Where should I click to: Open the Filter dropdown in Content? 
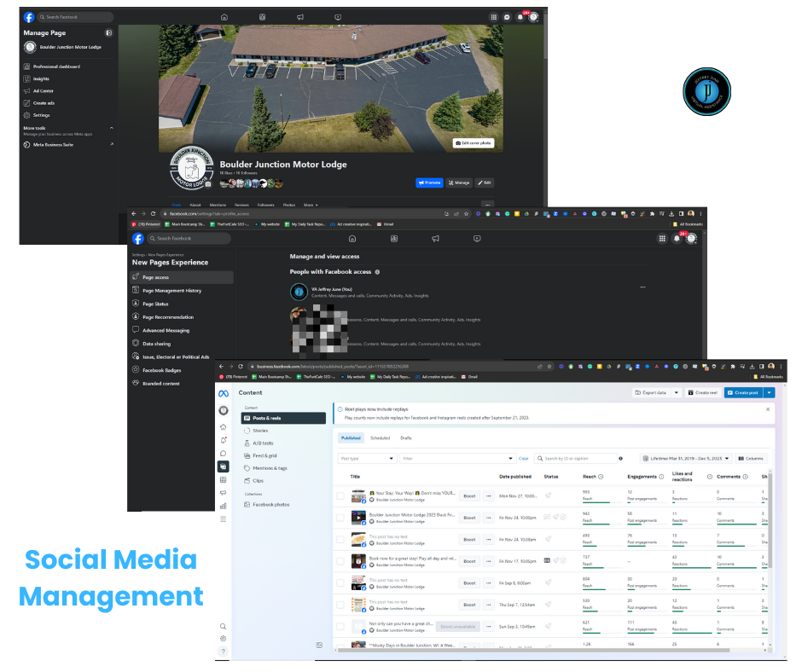(457, 459)
